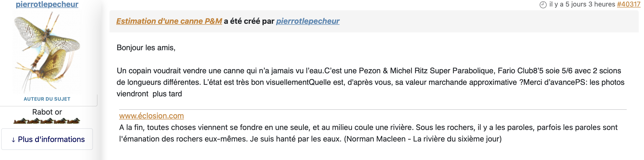
Task: Click the Rabot or rank title
Action: pos(47,112)
